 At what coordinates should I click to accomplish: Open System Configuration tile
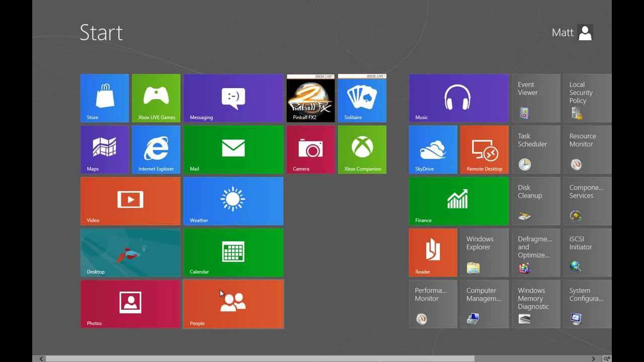tap(587, 304)
